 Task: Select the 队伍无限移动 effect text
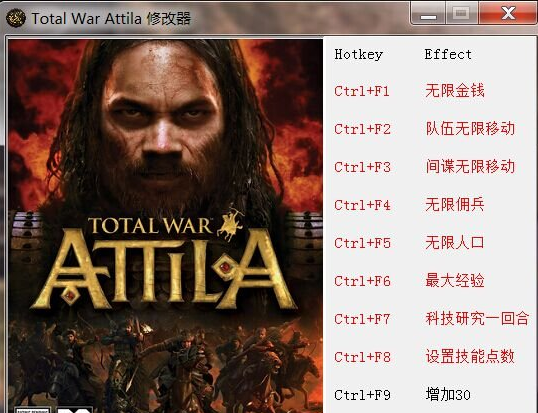(470, 129)
